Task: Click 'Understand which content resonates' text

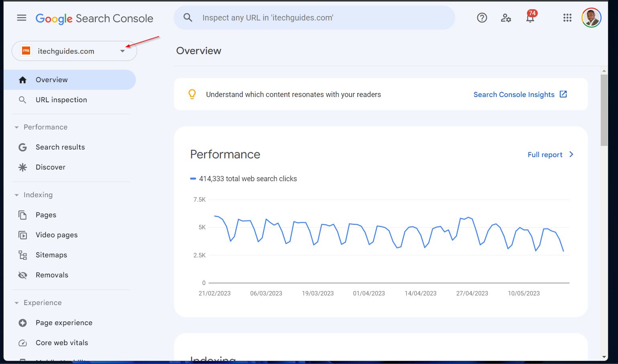Action: pos(294,95)
